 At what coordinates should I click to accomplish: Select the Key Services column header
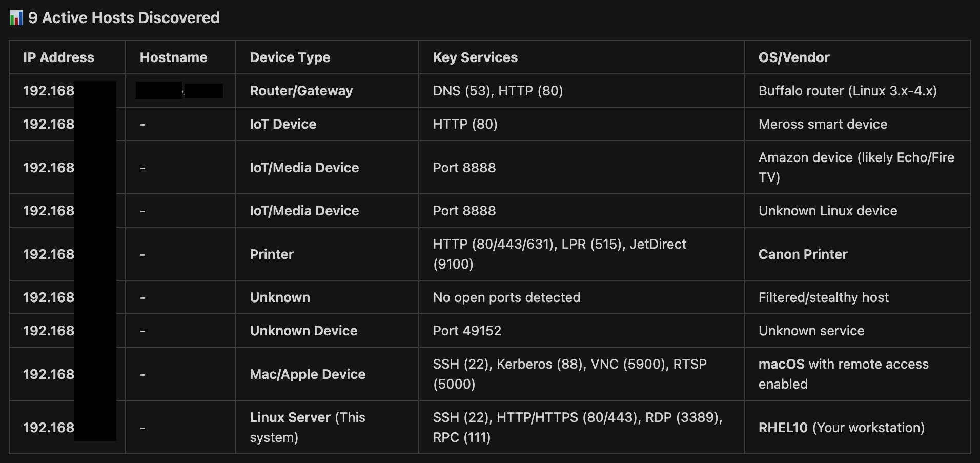(x=475, y=57)
